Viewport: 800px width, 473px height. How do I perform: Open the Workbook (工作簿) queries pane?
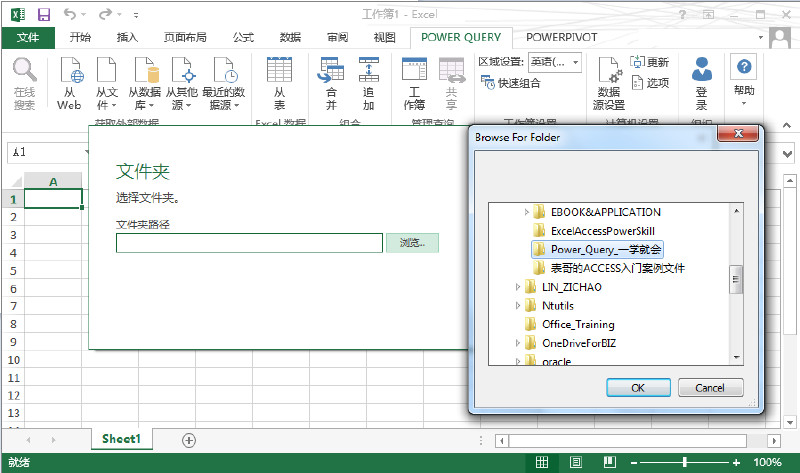point(414,84)
